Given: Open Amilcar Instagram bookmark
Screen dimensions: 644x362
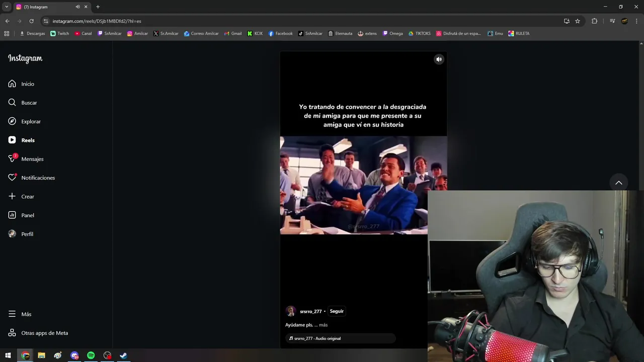Looking at the screenshot, I should pyautogui.click(x=137, y=34).
